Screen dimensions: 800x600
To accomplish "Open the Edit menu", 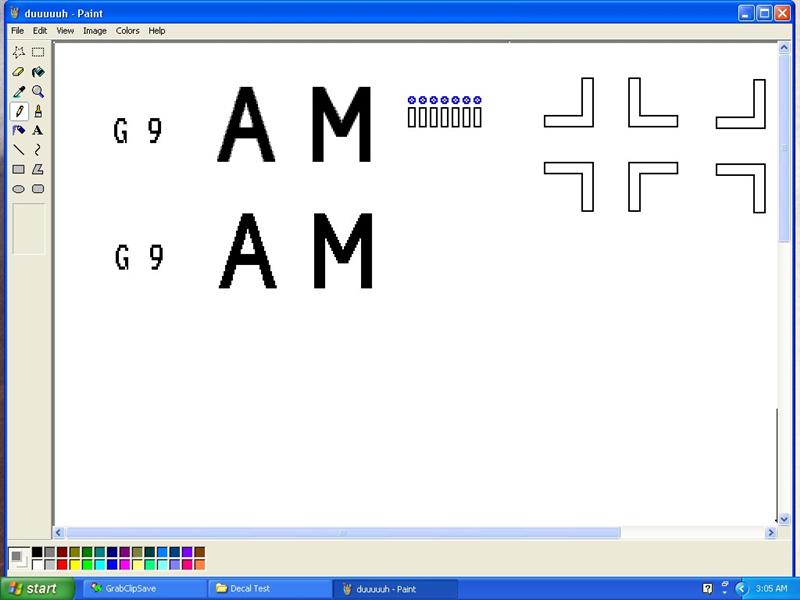I will click(40, 31).
